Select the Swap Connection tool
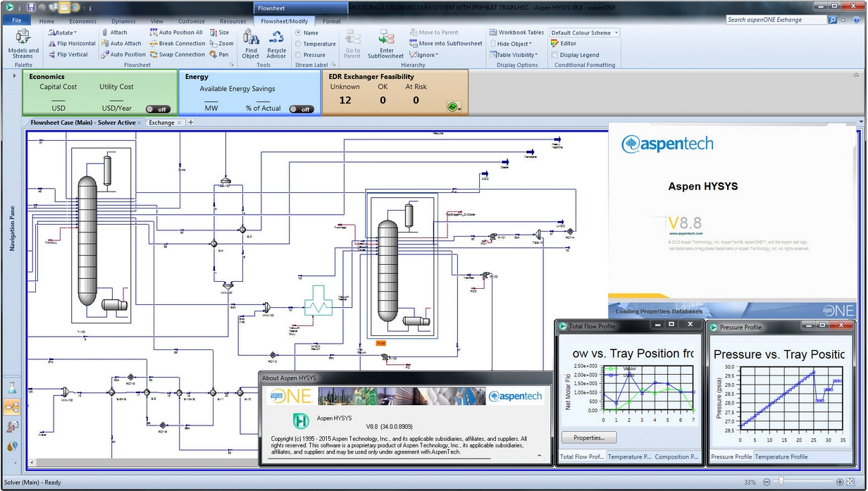The height and width of the screenshot is (491, 868). point(177,54)
